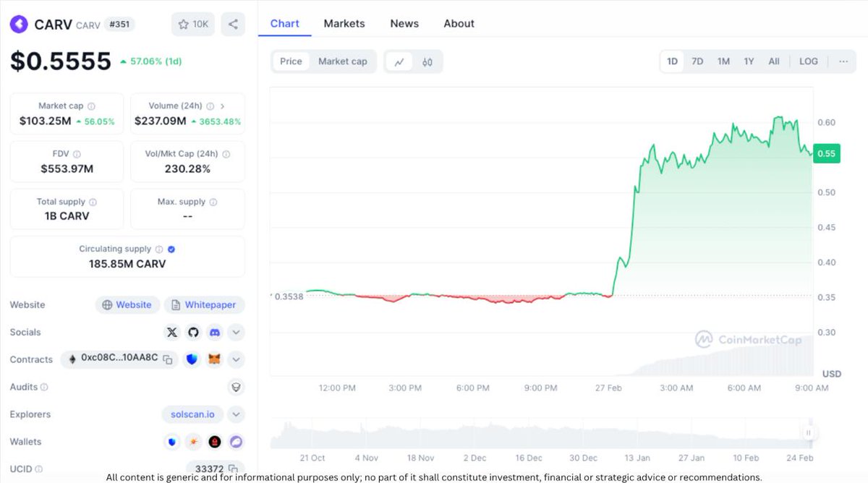868x483 pixels.
Task: Open CARV Discord social link
Action: pyautogui.click(x=214, y=333)
